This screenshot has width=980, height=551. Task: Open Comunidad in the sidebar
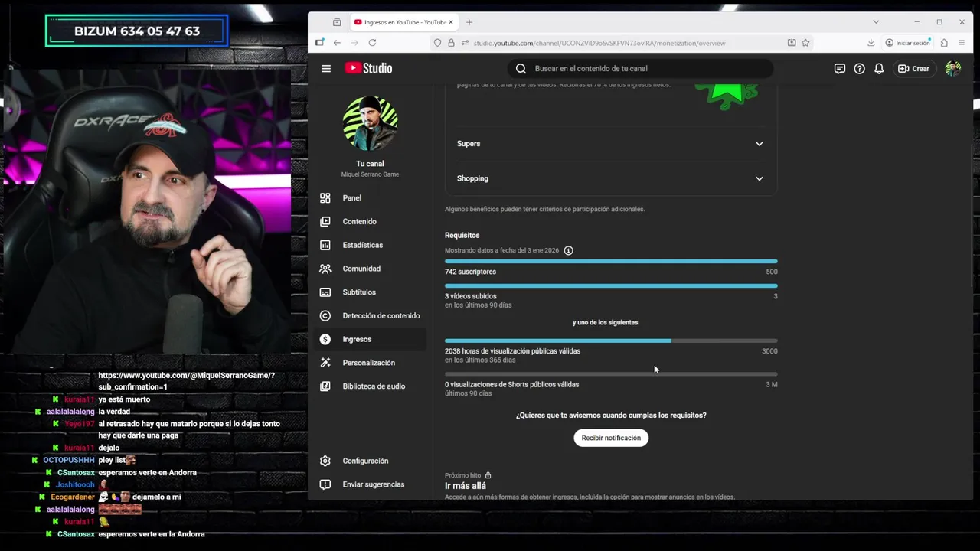click(370, 269)
